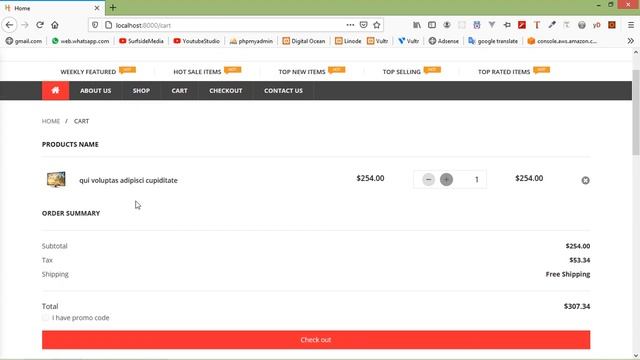Screen dimensions: 640x360
Task: Open the Firefox hamburger menu
Action: point(631,25)
